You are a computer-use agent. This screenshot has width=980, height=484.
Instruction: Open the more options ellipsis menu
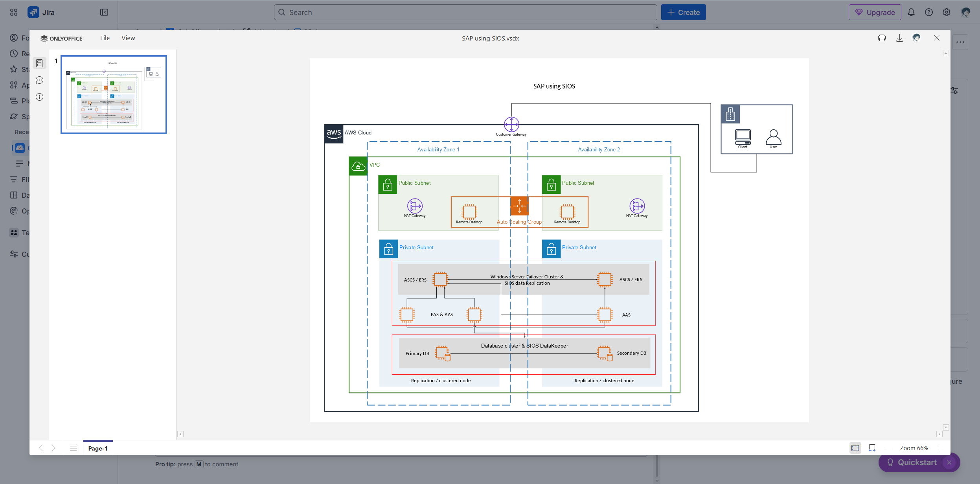[961, 42]
